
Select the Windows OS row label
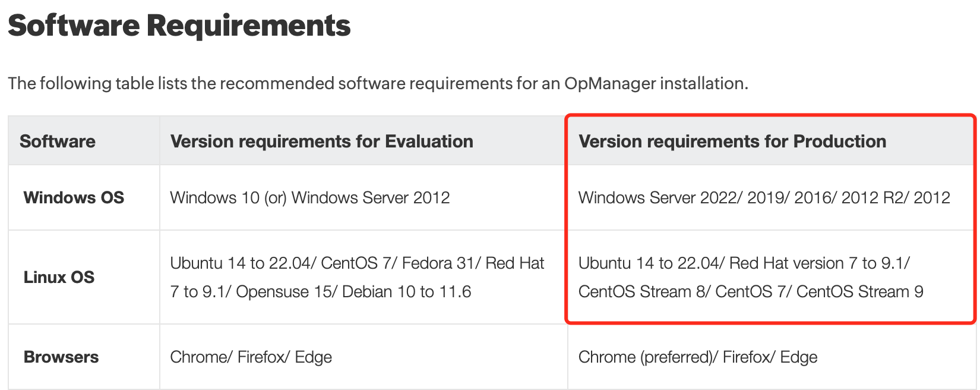pyautogui.click(x=74, y=197)
